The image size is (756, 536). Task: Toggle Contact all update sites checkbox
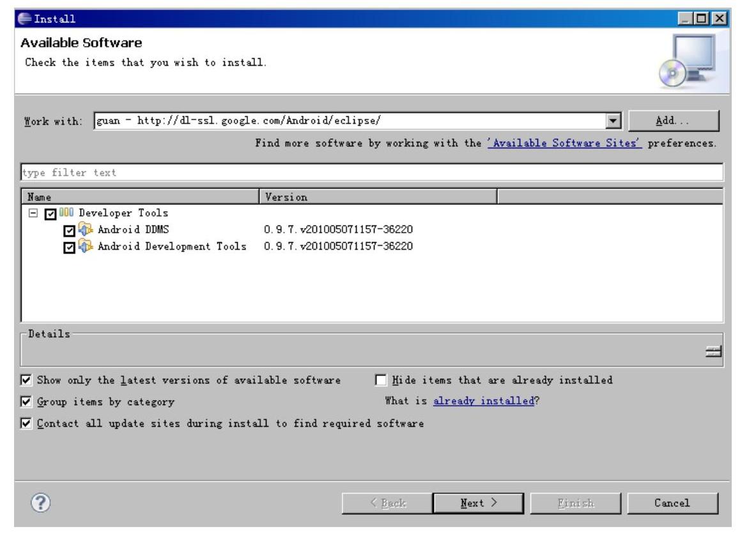(26, 423)
